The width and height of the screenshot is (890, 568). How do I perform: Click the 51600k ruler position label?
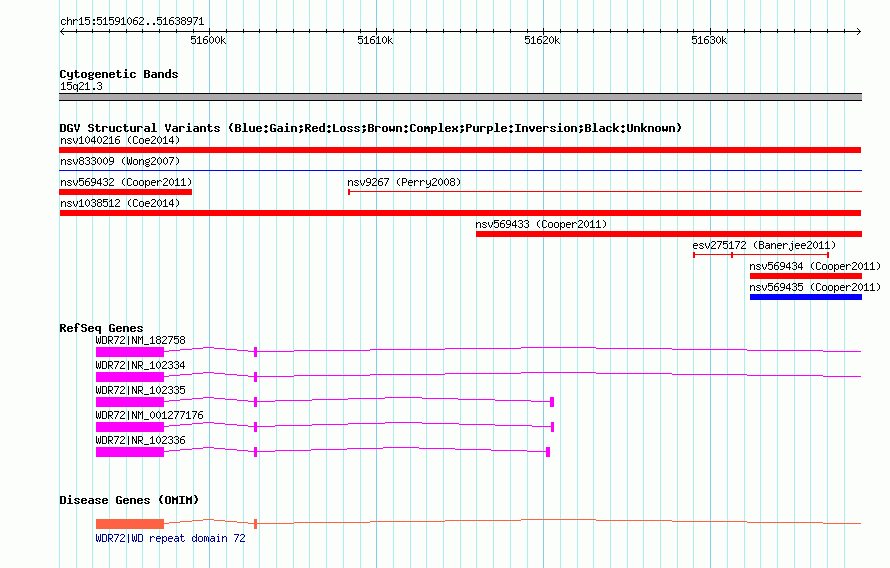(x=208, y=40)
